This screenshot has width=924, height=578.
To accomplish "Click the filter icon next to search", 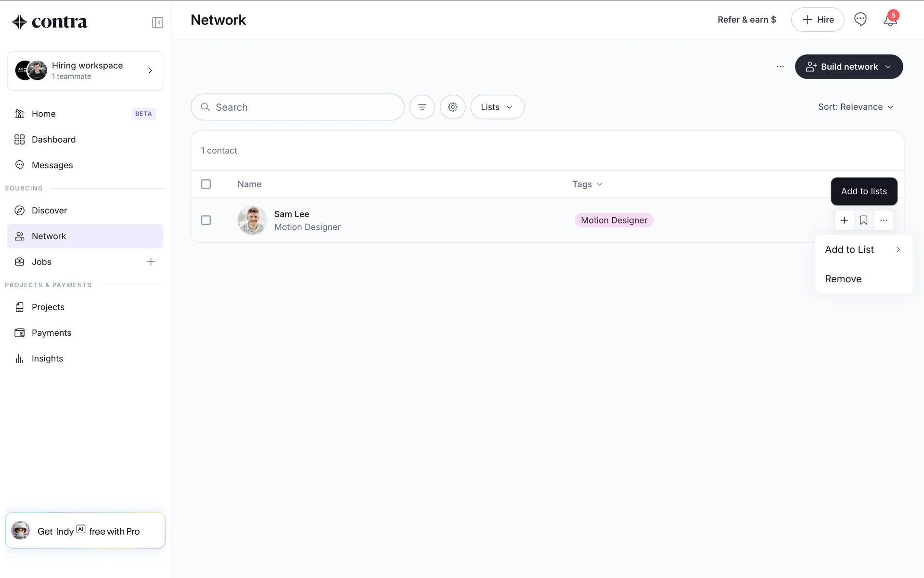I will click(422, 107).
